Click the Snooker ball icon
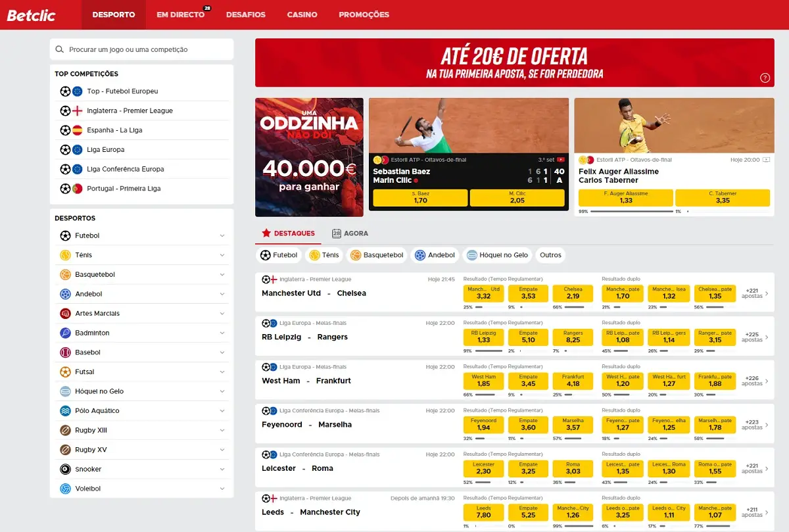Screen dimensions: 789x532 [65, 470]
